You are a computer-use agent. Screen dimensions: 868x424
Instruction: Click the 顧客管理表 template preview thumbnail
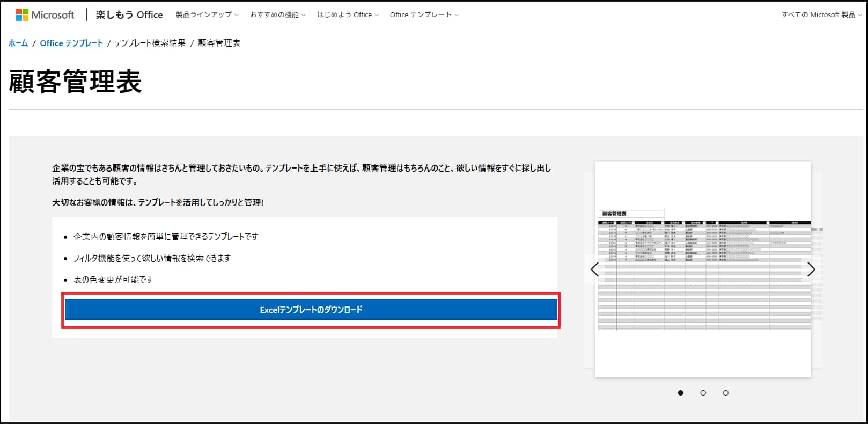point(703,269)
